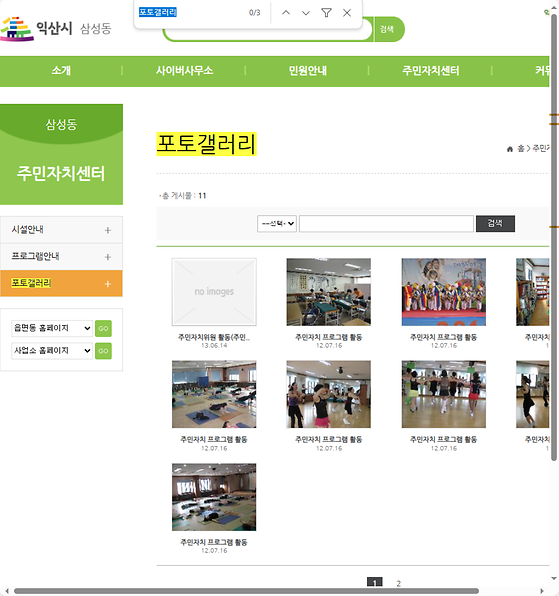559x596 pixels.
Task: Click the home icon in breadcrumb
Action: click(x=510, y=149)
